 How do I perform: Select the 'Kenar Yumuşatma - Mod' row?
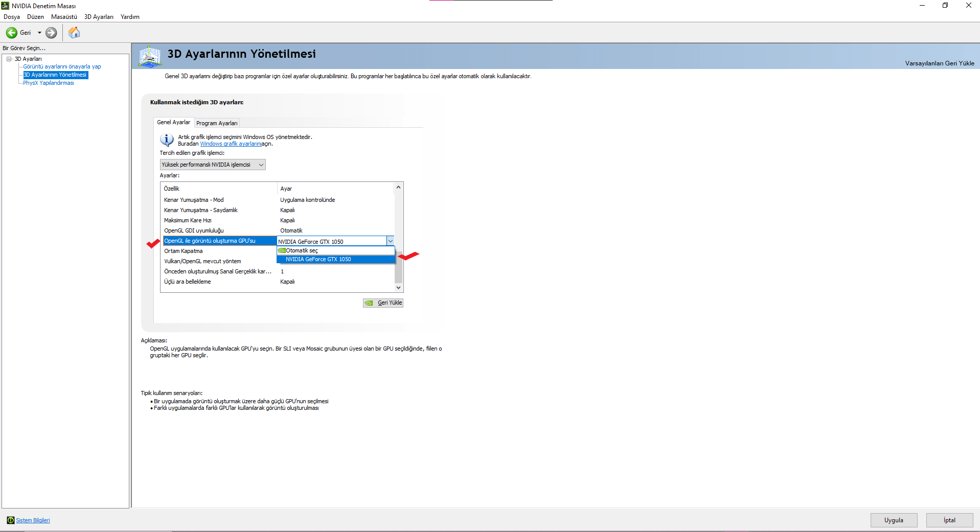click(x=278, y=200)
